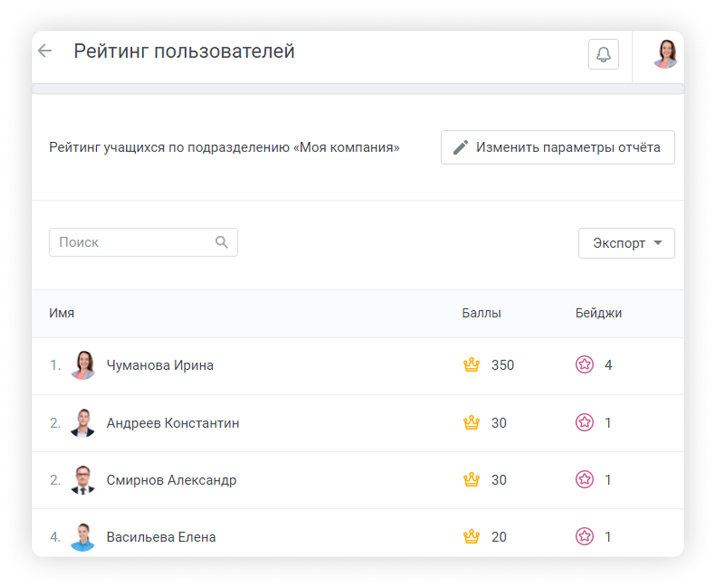This screenshot has height=588, width=716.
Task: Click the pencil icon for report parameters
Action: (x=460, y=147)
